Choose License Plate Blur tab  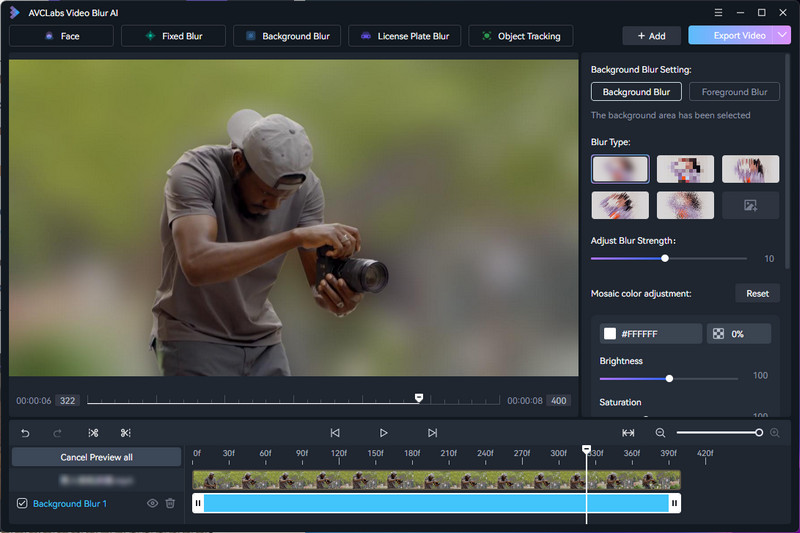405,36
